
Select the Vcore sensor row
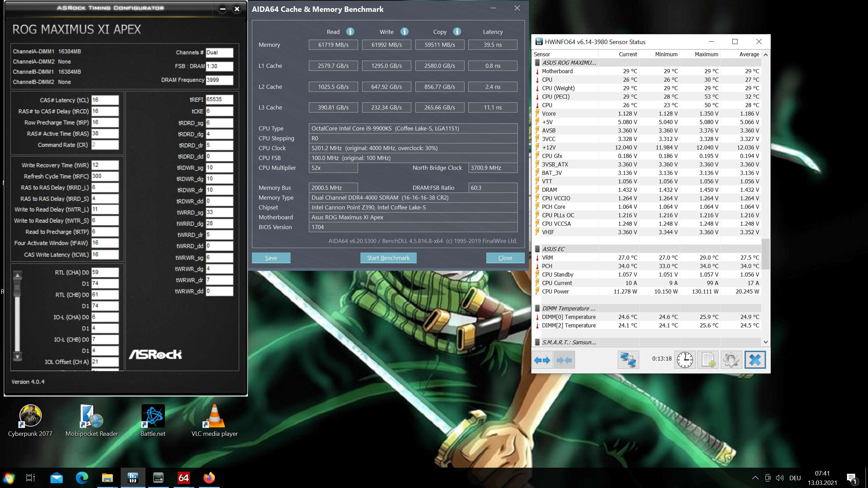pos(647,114)
